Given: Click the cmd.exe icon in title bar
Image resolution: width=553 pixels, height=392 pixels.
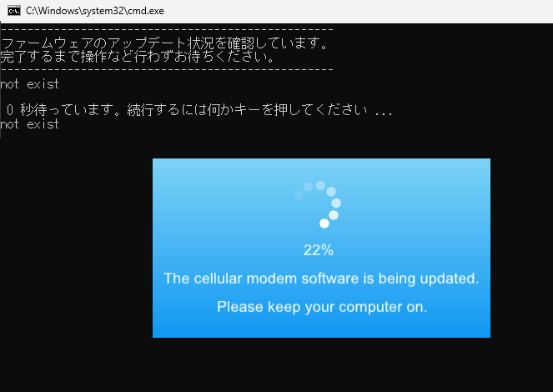Looking at the screenshot, I should pyautogui.click(x=14, y=11).
